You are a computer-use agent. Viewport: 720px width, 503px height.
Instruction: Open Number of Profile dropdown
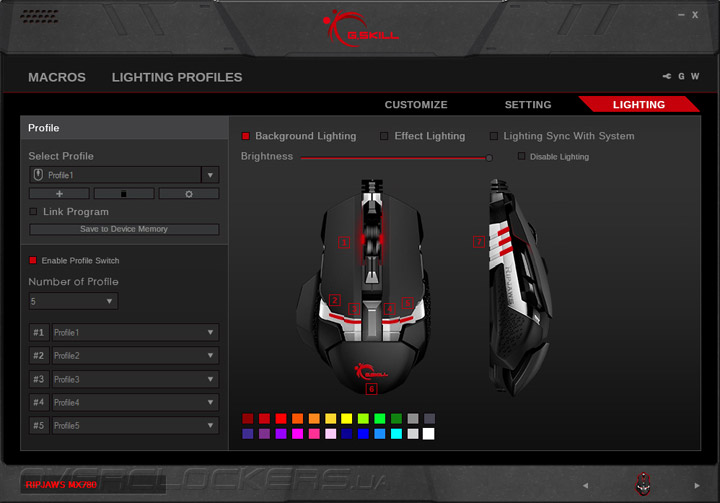(73, 301)
